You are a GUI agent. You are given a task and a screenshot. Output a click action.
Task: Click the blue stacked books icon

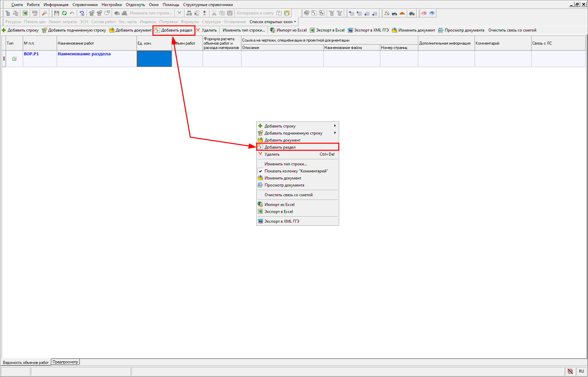pos(432,13)
